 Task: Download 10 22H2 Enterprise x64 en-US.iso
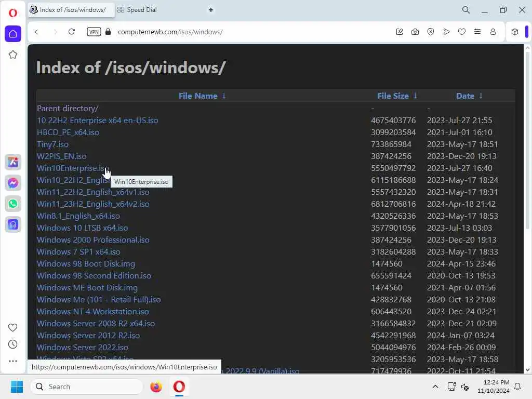(97, 121)
